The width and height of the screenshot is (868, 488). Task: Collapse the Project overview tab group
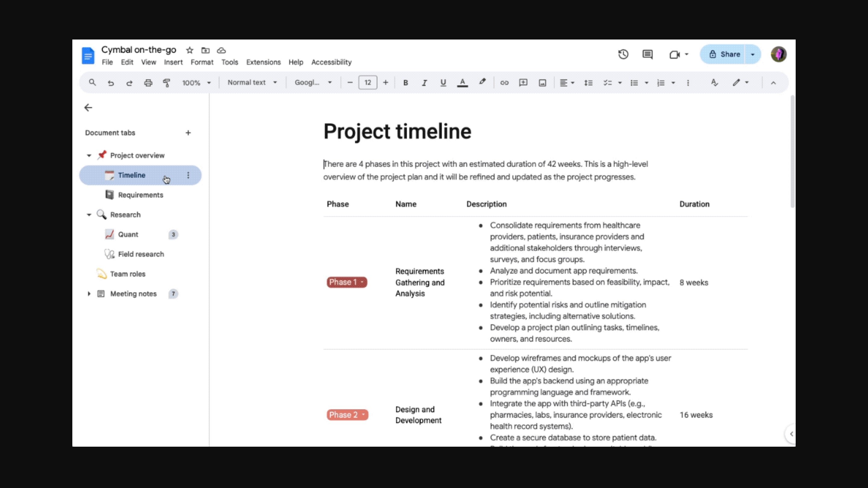pos(89,155)
